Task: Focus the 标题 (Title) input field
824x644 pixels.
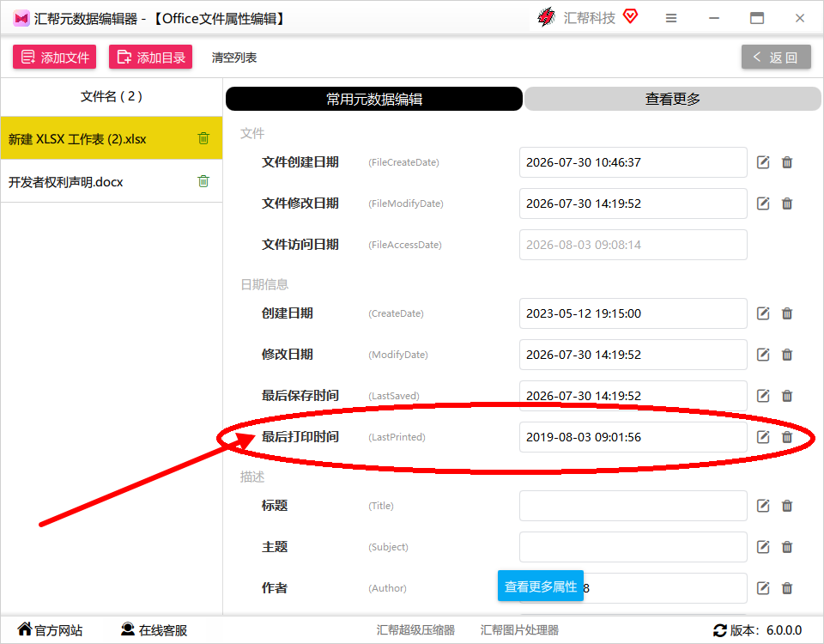Action: tap(633, 506)
